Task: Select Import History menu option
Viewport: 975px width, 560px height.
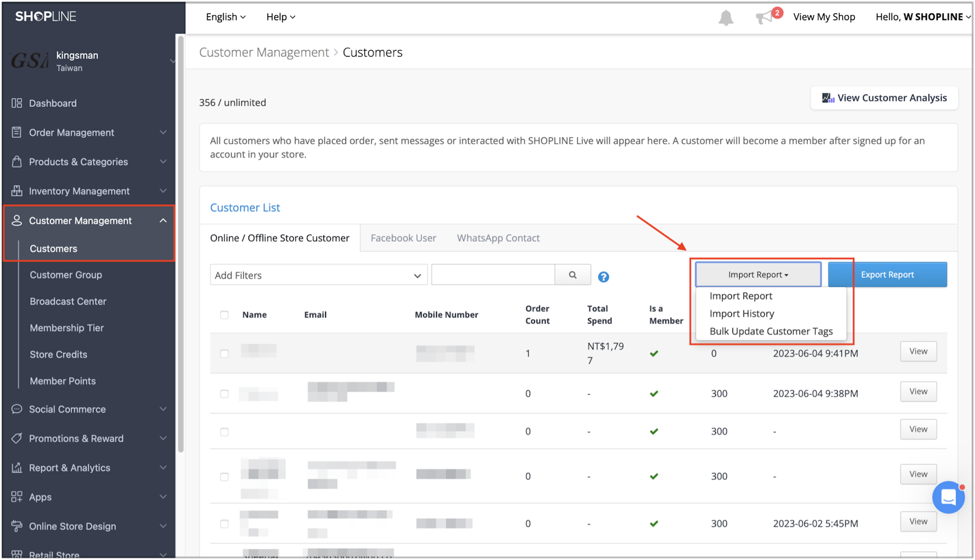Action: click(742, 314)
